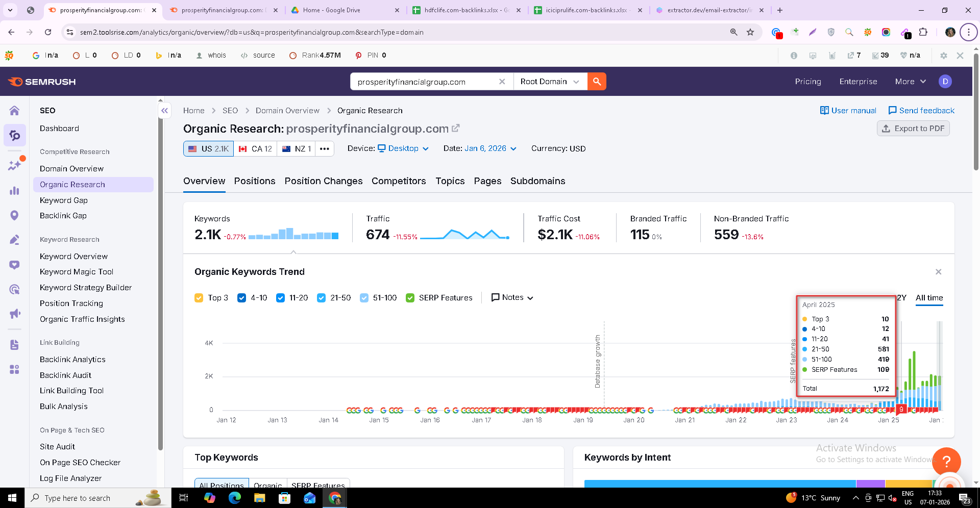Click the Semrush logo
Viewport: 980px width, 508px height.
pos(42,82)
